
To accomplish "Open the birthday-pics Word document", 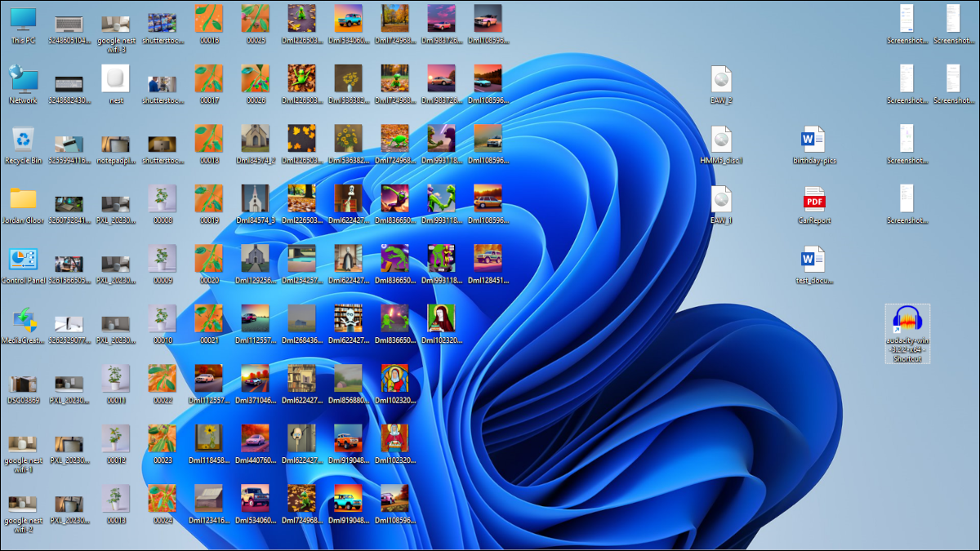I will (814, 139).
